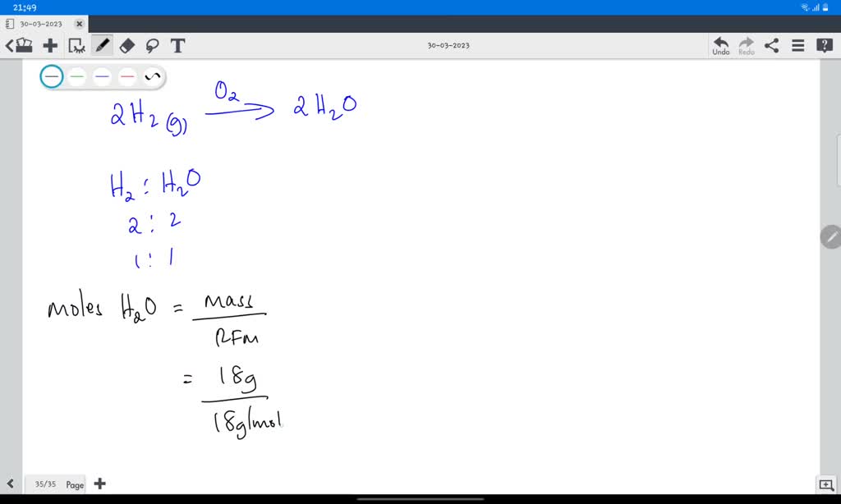Select the Eraser tool
Image resolution: width=841 pixels, height=504 pixels.
[x=127, y=46]
